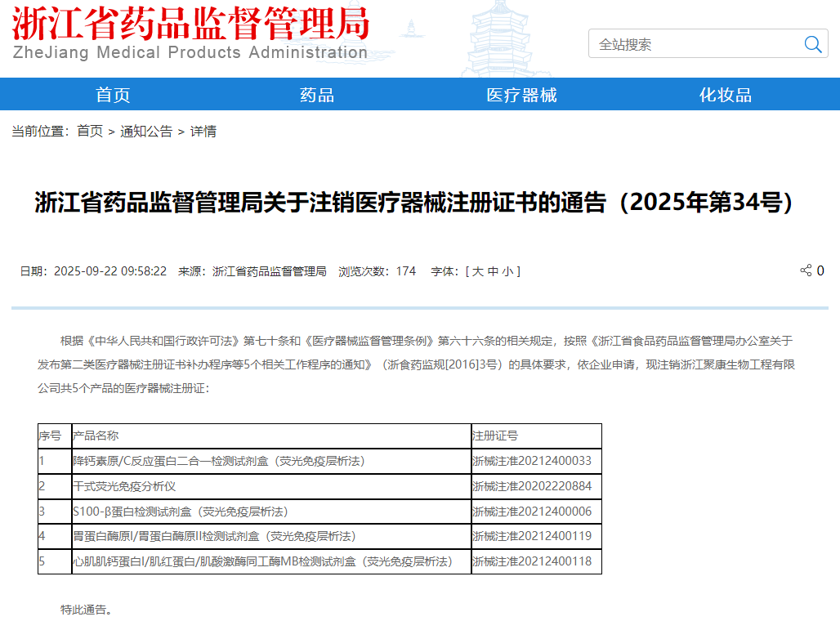Select 化妆品 in the navigation bar
This screenshot has width=840, height=639.
click(x=726, y=95)
